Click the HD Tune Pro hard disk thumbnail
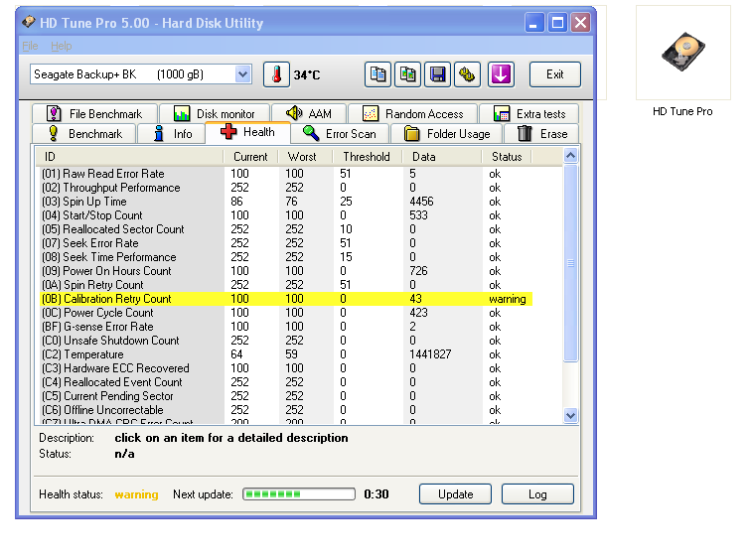 pos(682,52)
